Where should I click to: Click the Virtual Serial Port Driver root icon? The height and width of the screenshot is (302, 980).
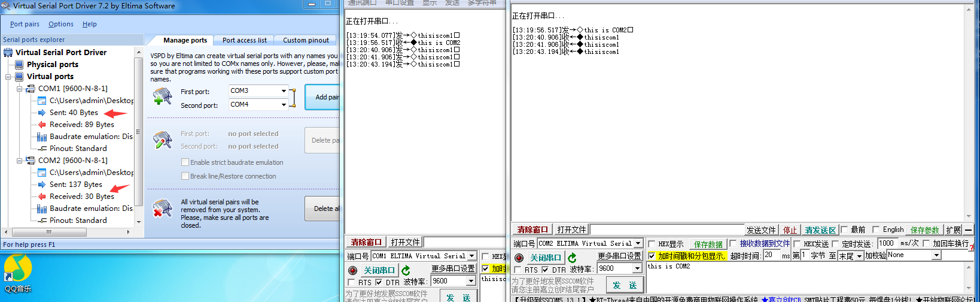8,53
